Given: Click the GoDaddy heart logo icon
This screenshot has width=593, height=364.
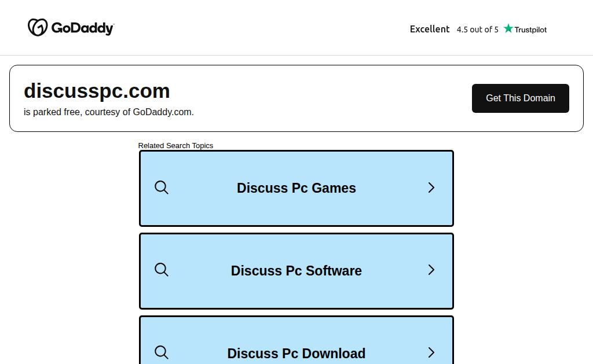Looking at the screenshot, I should pos(38,27).
